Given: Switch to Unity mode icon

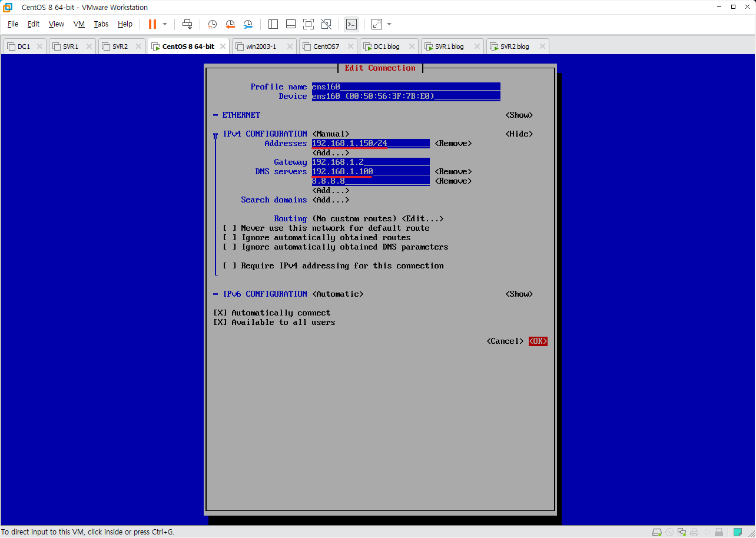Looking at the screenshot, I should coord(326,24).
